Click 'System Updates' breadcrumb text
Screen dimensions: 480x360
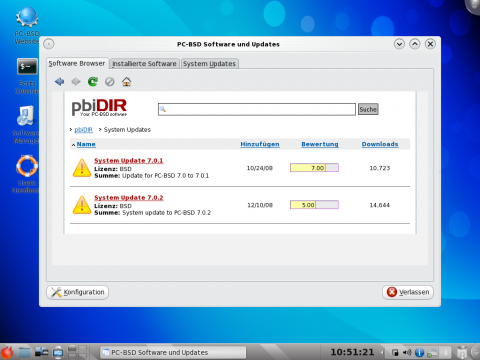click(x=127, y=130)
